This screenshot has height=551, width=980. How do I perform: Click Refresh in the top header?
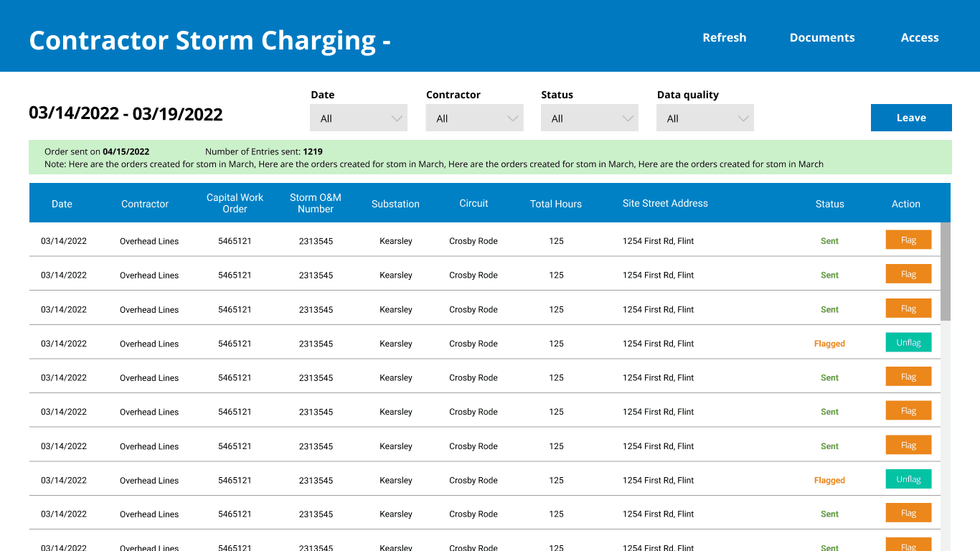point(724,37)
